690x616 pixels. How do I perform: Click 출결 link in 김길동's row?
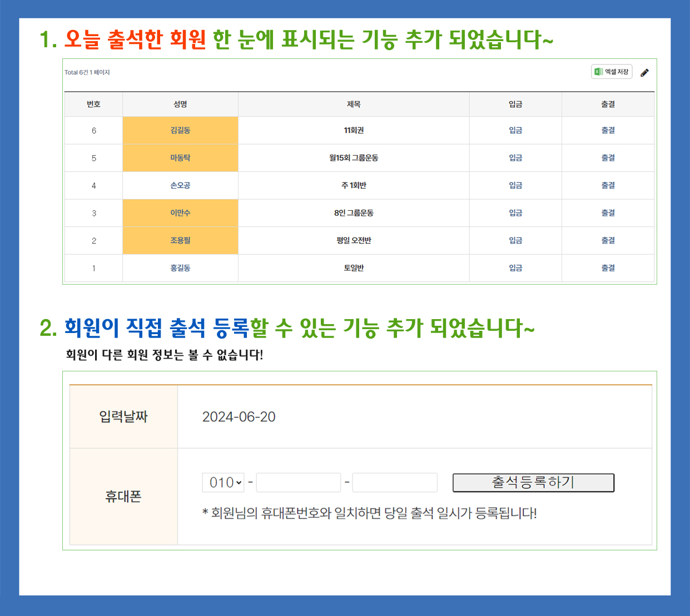tap(608, 130)
